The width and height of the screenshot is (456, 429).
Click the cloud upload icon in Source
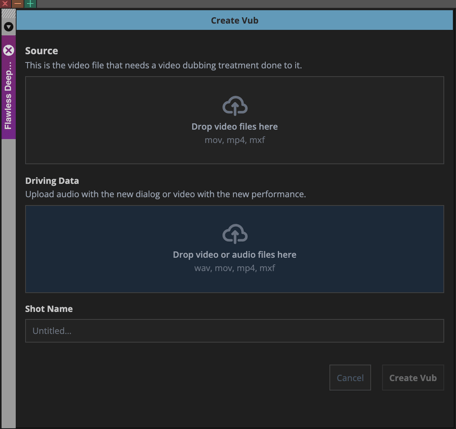coord(235,106)
